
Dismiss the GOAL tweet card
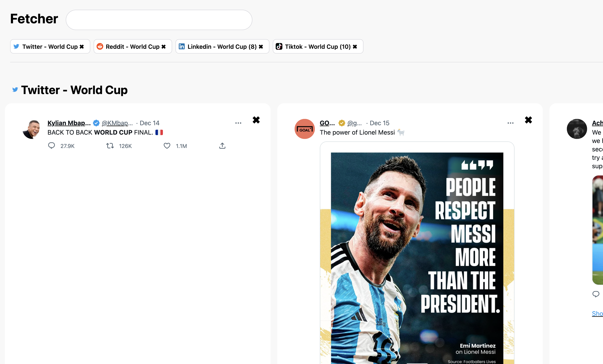[528, 120]
